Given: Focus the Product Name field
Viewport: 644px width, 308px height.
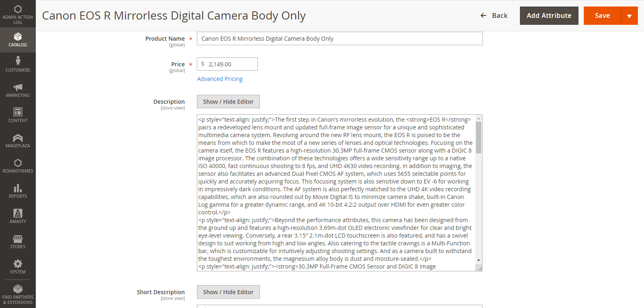Looking at the screenshot, I should [340, 39].
